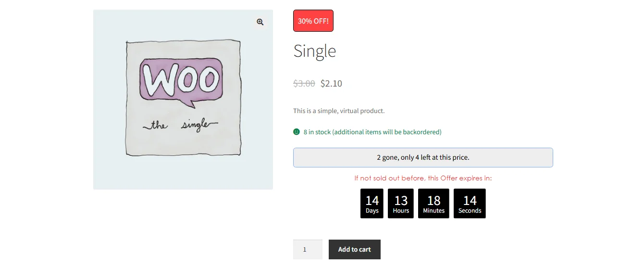Add the product to cart
Screen dimensions: 644x268
point(355,249)
